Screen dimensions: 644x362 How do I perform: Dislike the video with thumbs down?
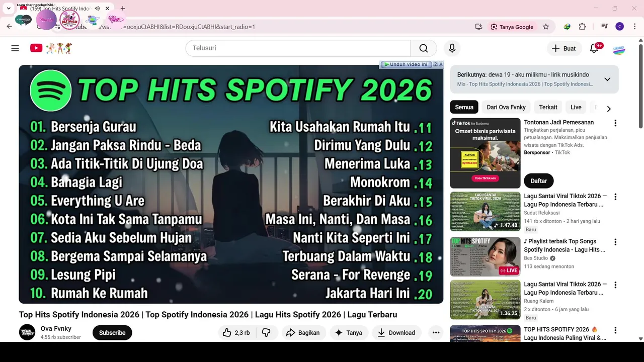coord(266,333)
